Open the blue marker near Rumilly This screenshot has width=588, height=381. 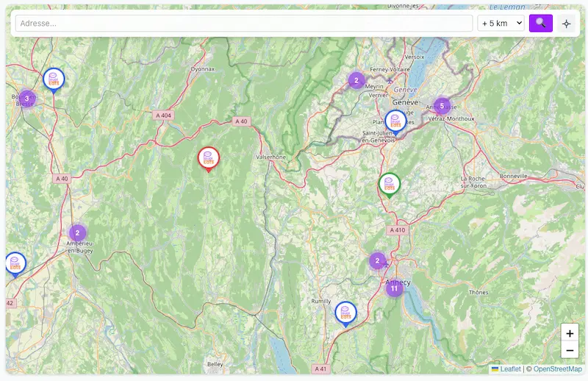pyautogui.click(x=345, y=313)
